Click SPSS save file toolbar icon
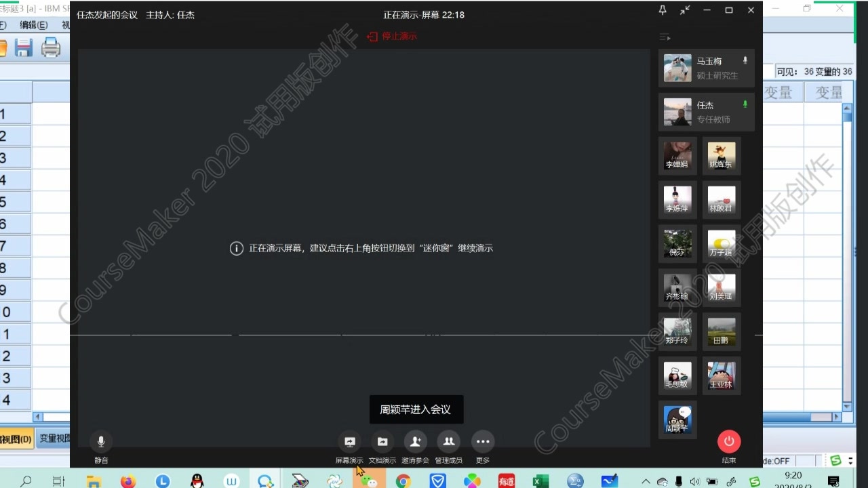Viewport: 868px width, 488px height. click(24, 47)
